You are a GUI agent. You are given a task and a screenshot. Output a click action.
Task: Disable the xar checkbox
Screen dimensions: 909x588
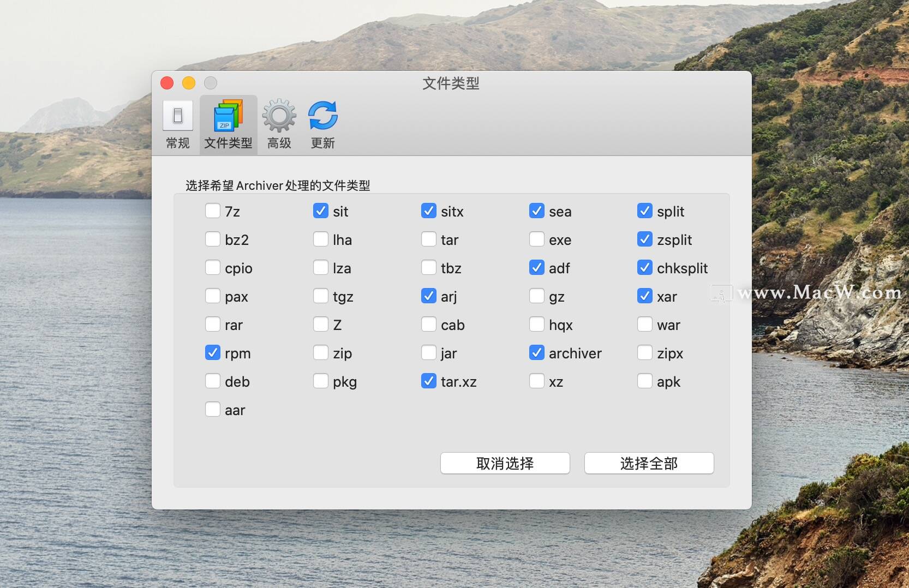coord(645,296)
